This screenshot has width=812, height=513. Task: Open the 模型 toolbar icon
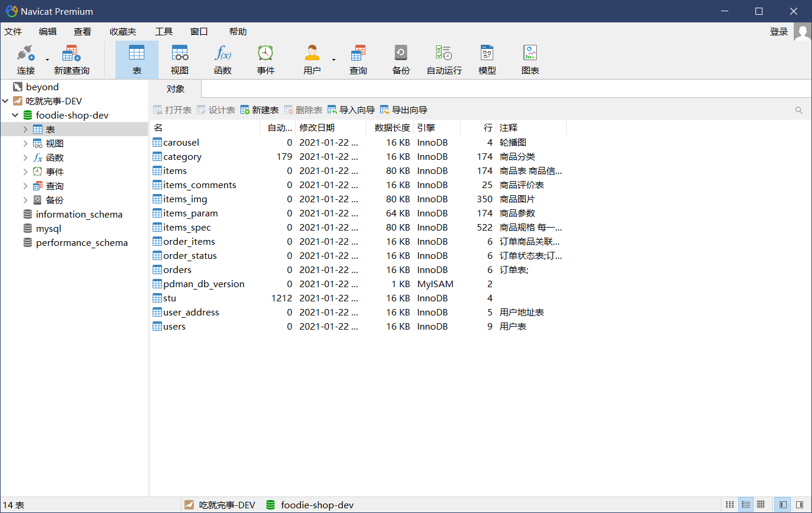pyautogui.click(x=487, y=60)
